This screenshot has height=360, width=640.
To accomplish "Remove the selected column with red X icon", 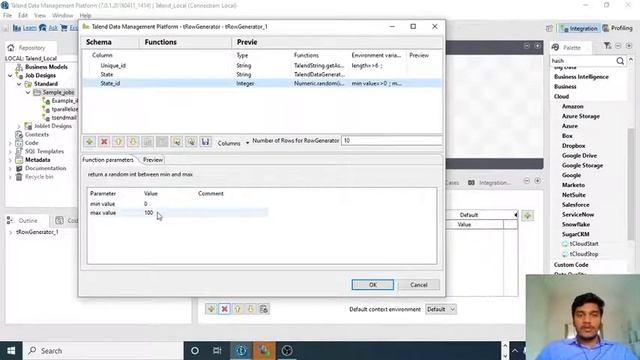I will tap(104, 142).
